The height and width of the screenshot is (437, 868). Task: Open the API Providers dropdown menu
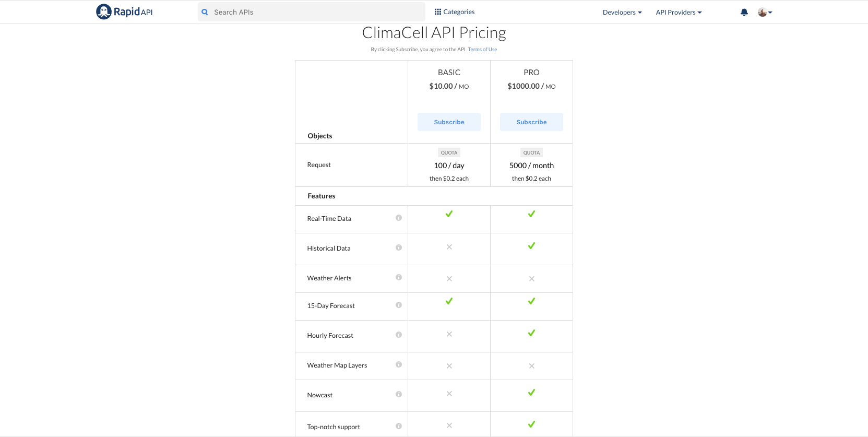coord(679,12)
